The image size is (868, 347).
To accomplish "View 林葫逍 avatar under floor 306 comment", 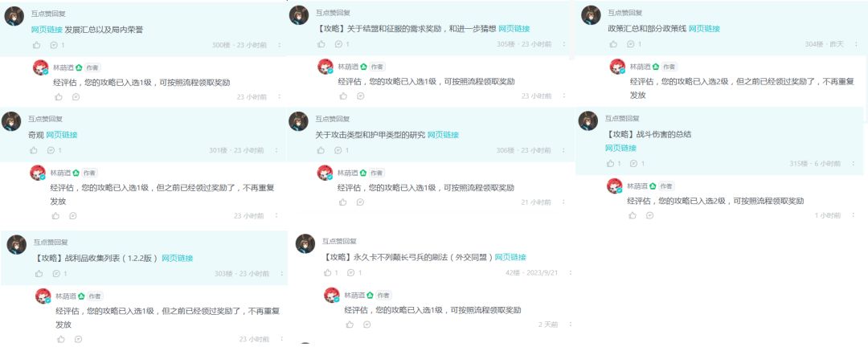I will click(x=325, y=173).
